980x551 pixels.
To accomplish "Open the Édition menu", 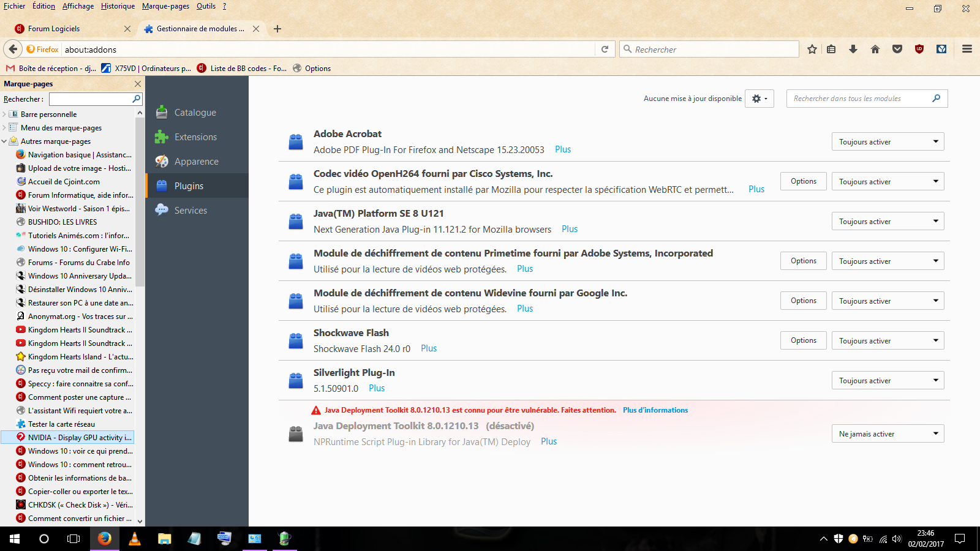I will click(x=43, y=6).
